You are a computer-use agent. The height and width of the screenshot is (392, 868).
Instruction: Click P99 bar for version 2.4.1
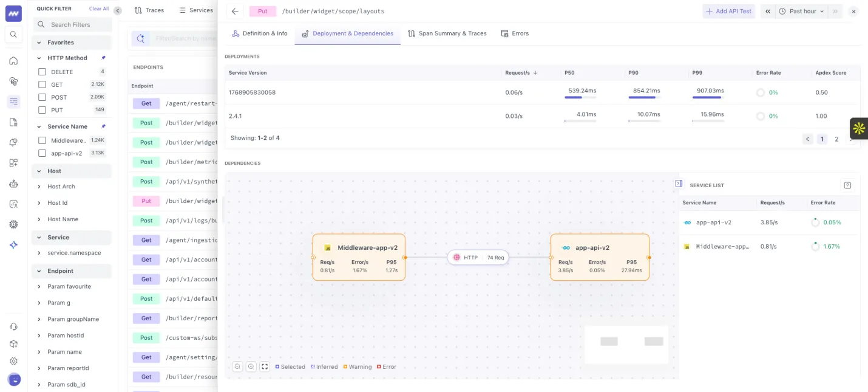[x=708, y=121]
